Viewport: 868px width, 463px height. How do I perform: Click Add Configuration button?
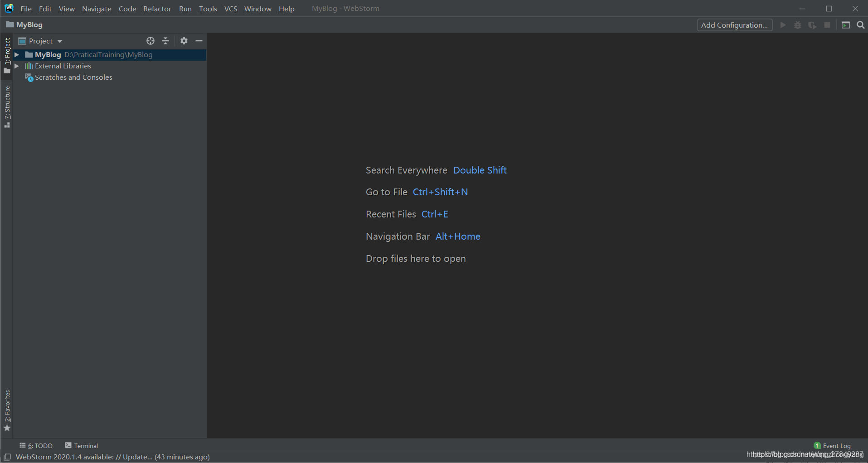(x=734, y=25)
